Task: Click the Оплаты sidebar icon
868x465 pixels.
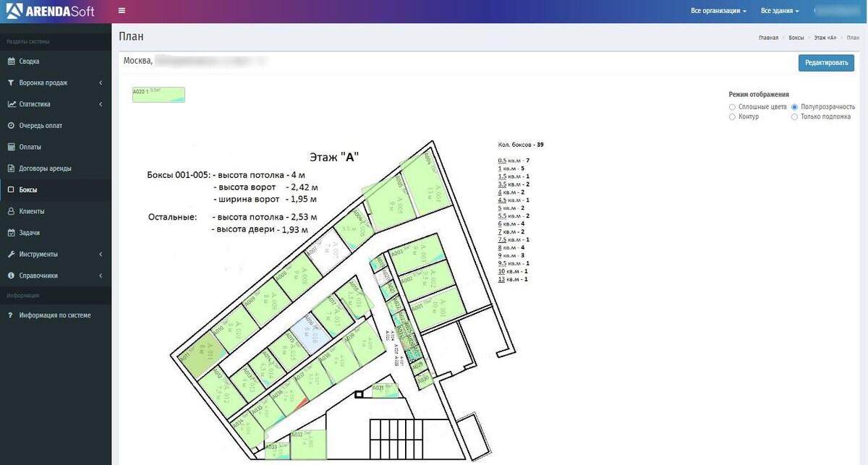Action: tap(11, 147)
